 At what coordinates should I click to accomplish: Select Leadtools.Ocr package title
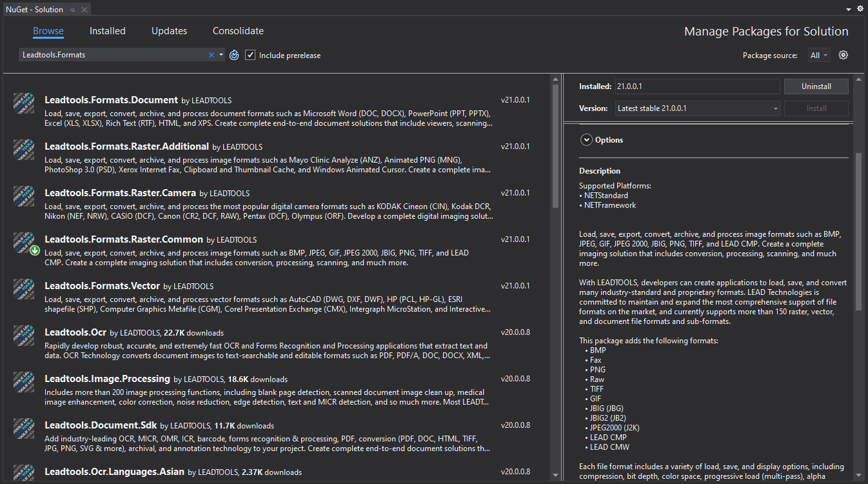click(x=75, y=332)
